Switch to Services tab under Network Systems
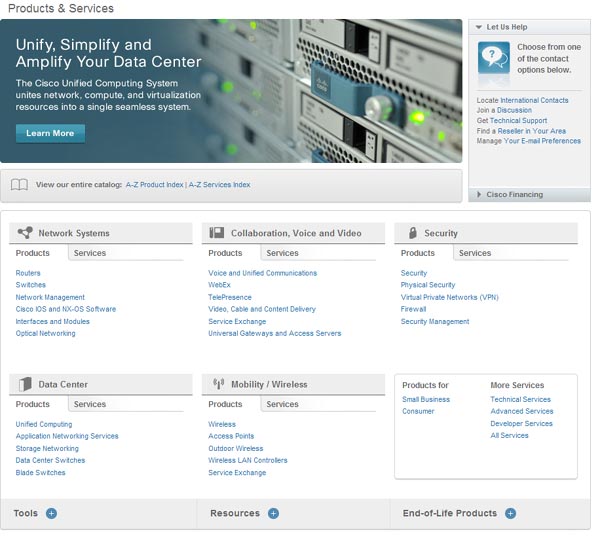 click(90, 253)
